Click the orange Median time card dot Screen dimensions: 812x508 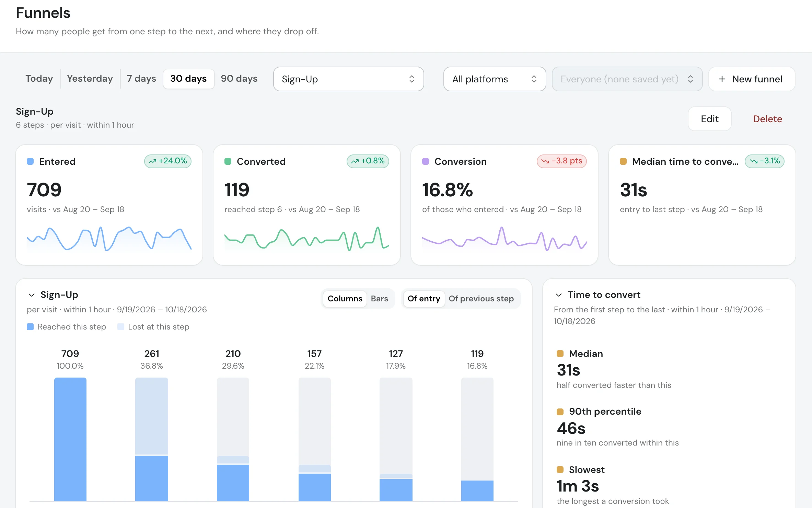pyautogui.click(x=623, y=161)
